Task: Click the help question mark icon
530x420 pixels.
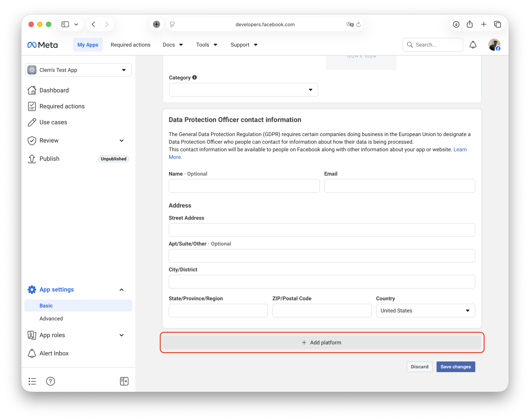Action: click(x=50, y=381)
